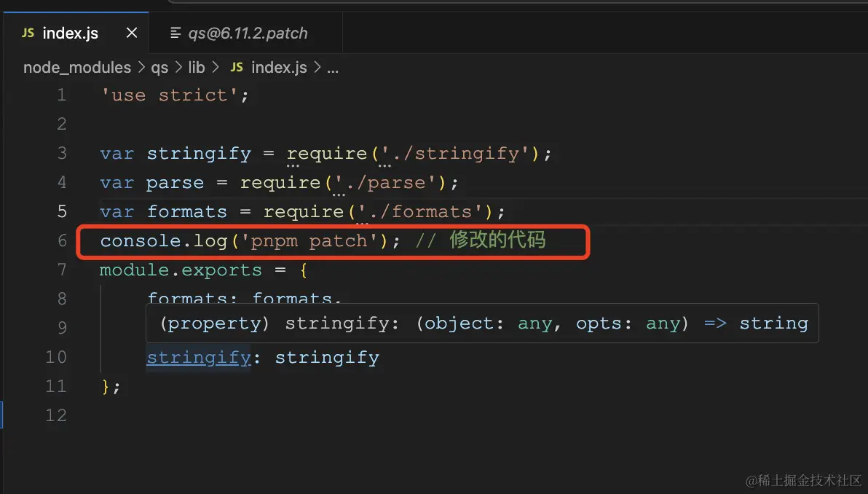868x494 pixels.
Task: Click the parse variable name on line 4
Action: click(175, 183)
